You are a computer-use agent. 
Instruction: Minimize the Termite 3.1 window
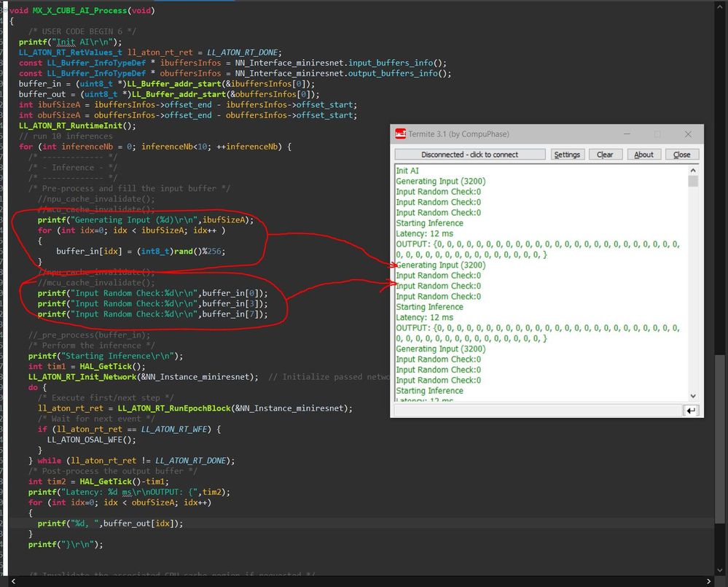[626, 134]
